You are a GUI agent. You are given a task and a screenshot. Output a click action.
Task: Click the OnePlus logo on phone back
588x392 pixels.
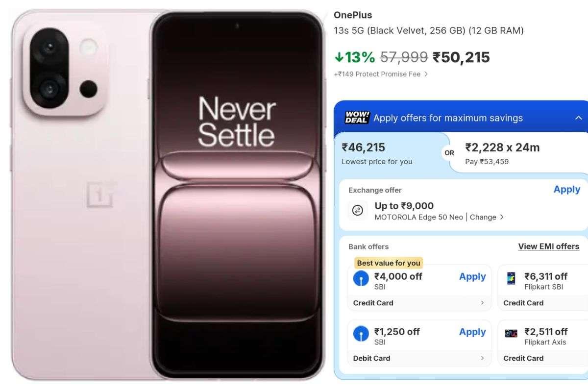101,194
